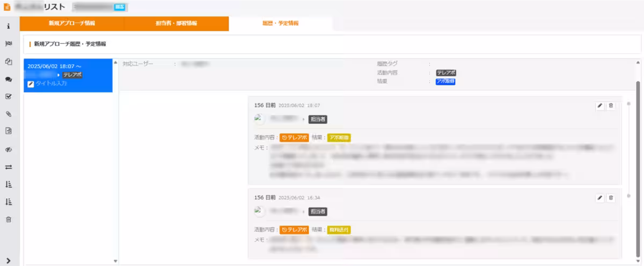Switch to 新規アプローチ情報 tab

(71, 24)
